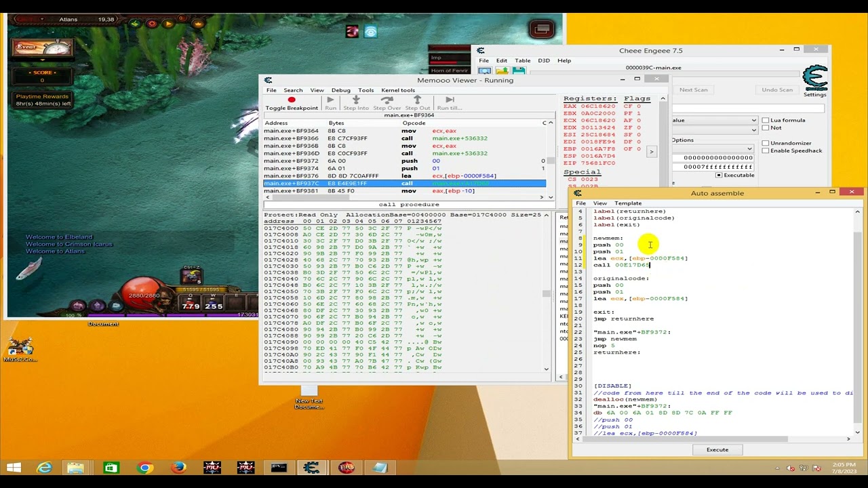Open Cheat Engine Settings logo

coord(814,81)
